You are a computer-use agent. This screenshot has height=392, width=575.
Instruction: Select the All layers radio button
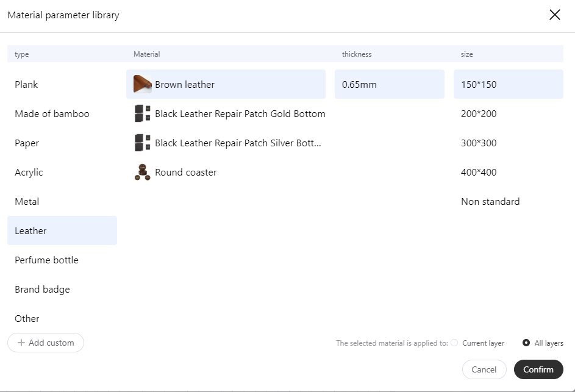[526, 343]
